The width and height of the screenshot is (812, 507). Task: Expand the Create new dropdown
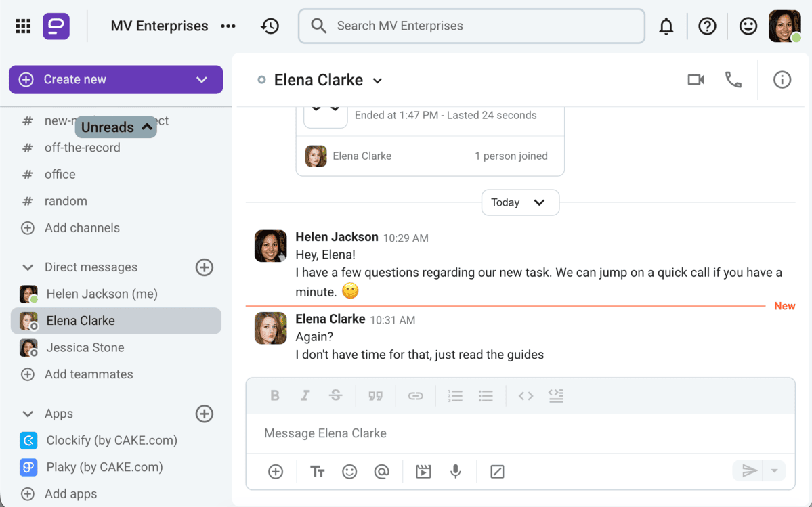[201, 80]
